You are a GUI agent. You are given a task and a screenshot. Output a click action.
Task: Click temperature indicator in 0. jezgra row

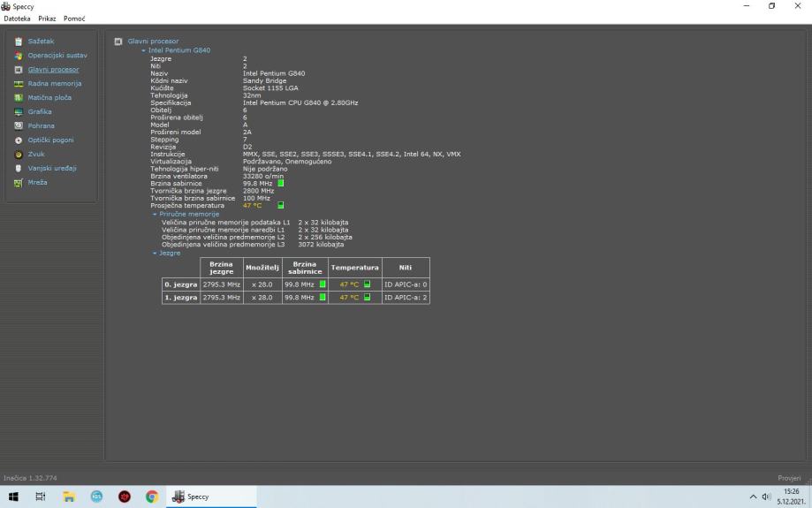[368, 284]
